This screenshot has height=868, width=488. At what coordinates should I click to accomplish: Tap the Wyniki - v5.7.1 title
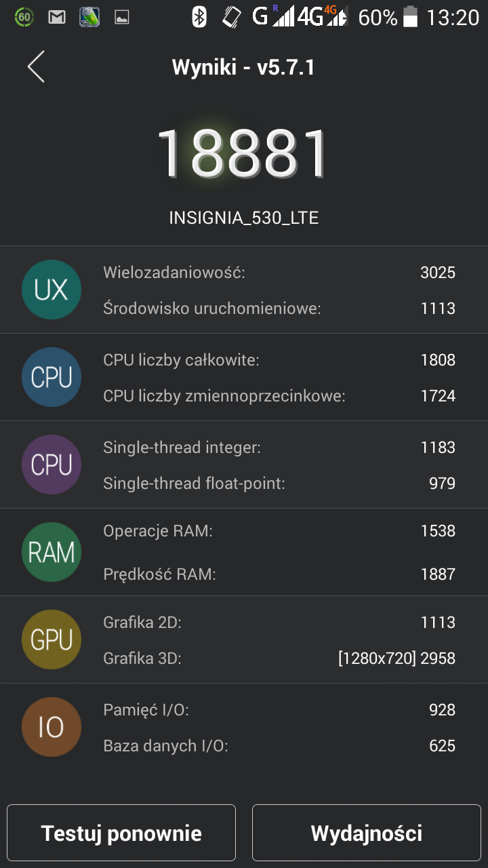(x=243, y=67)
